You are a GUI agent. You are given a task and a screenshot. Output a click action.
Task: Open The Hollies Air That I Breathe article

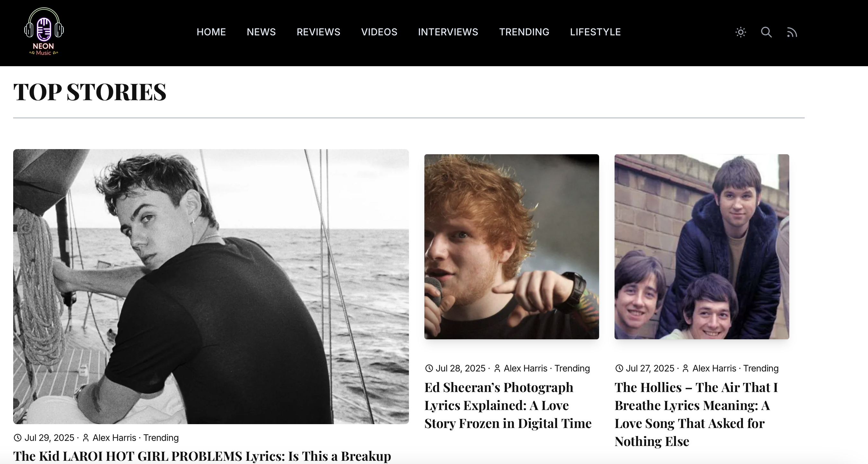[x=696, y=414]
